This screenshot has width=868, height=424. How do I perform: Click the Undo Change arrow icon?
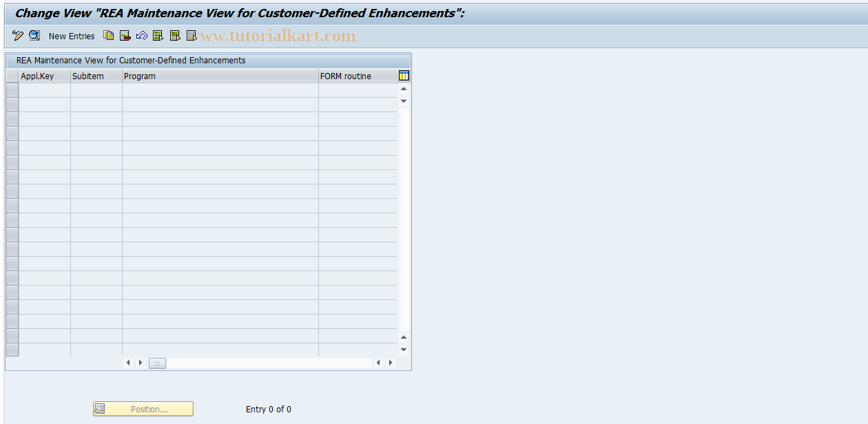coord(142,36)
